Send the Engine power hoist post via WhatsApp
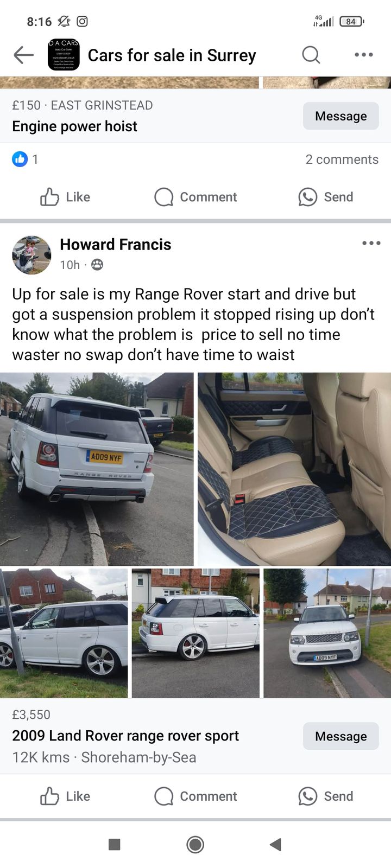Viewport: 391px width, 868px height. tap(325, 197)
